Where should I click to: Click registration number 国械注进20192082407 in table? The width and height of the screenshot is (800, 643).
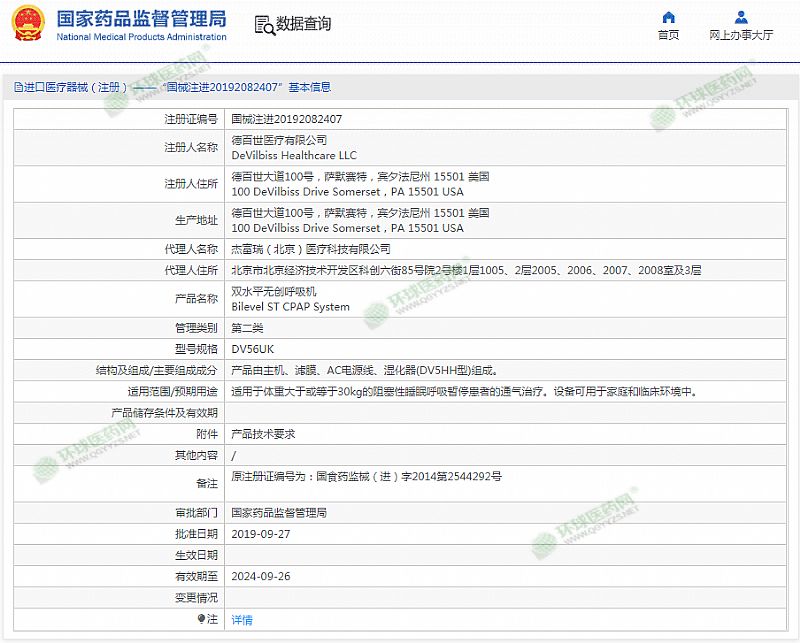tap(286, 119)
